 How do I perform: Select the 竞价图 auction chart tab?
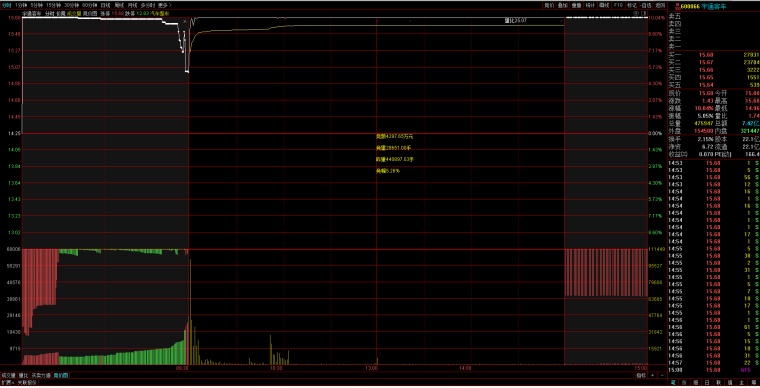pos(61,375)
